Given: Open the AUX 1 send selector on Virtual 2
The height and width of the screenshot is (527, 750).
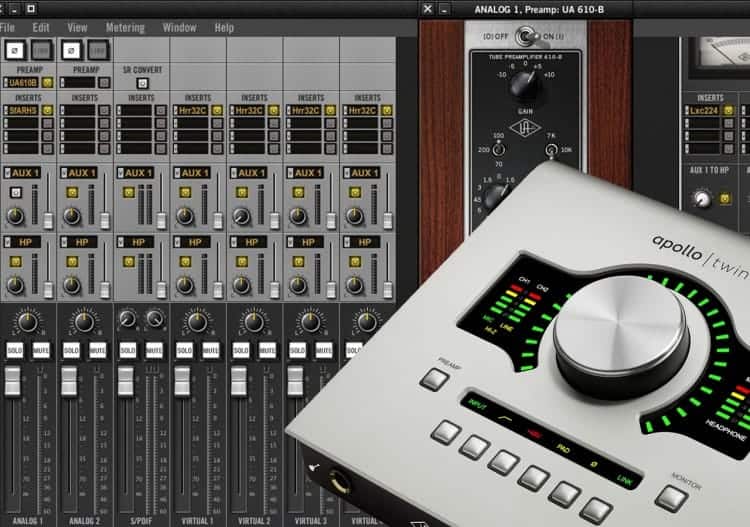Looking at the screenshot, I should click(x=248, y=173).
